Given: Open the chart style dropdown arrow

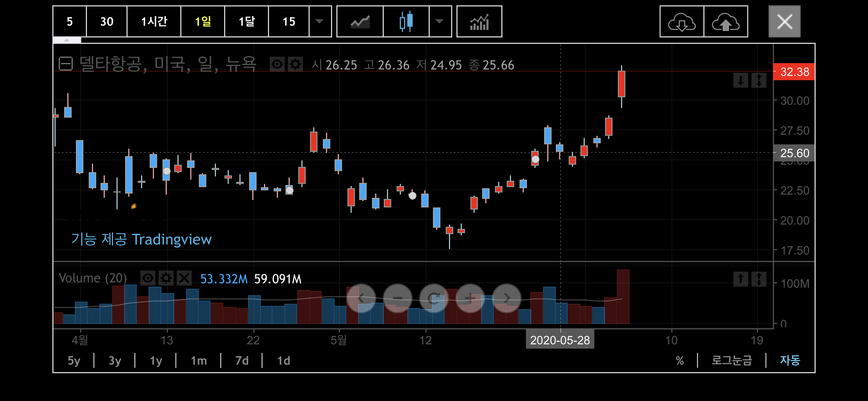Looking at the screenshot, I should (440, 21).
